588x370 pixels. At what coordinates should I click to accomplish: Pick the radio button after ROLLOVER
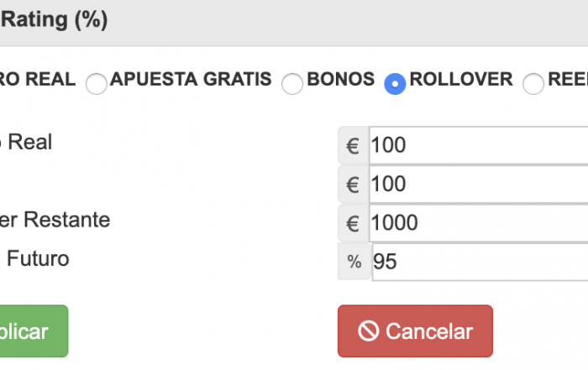pyautogui.click(x=533, y=83)
